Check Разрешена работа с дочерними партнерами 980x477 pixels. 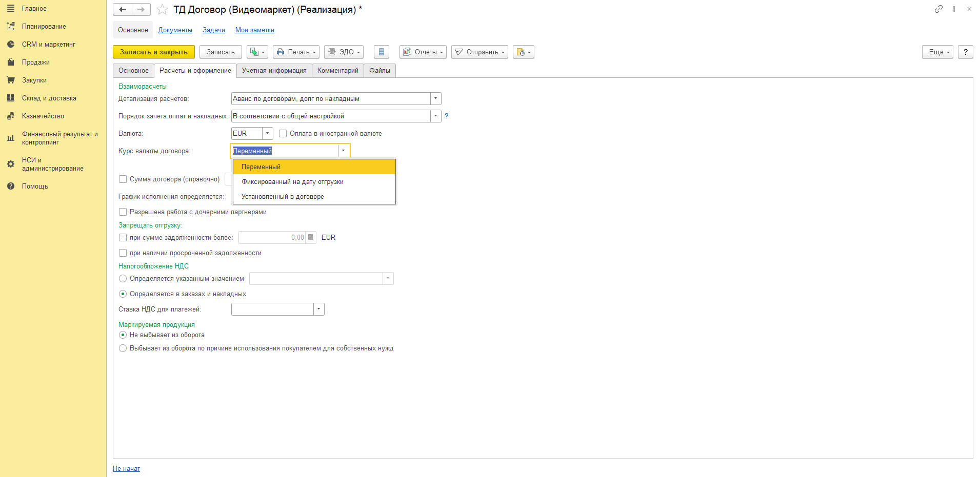123,212
